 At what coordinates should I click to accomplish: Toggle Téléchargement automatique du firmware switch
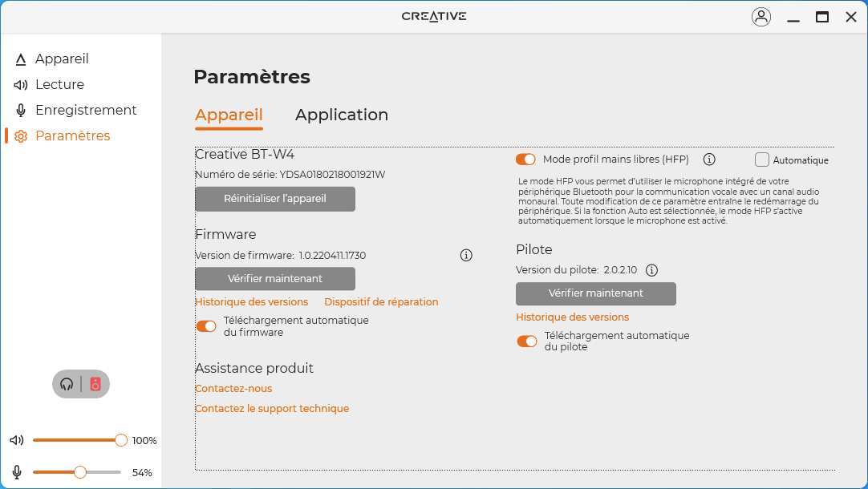pos(206,326)
